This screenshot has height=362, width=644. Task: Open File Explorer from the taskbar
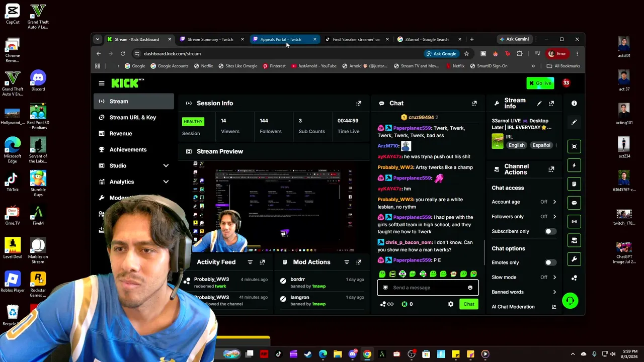(x=338, y=354)
